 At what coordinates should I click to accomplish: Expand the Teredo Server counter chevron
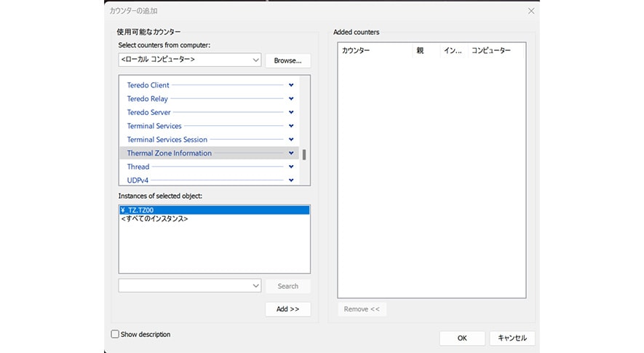click(x=291, y=113)
